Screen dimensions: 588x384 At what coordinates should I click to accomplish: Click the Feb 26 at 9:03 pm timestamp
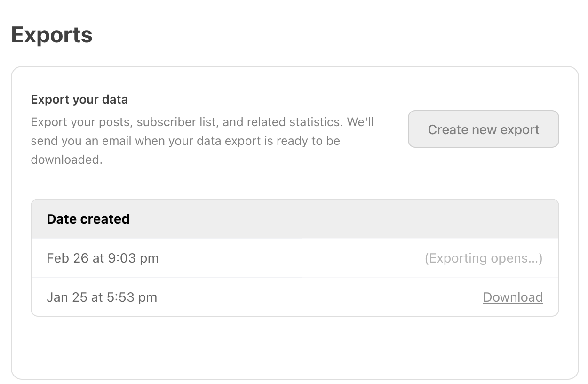point(103,258)
